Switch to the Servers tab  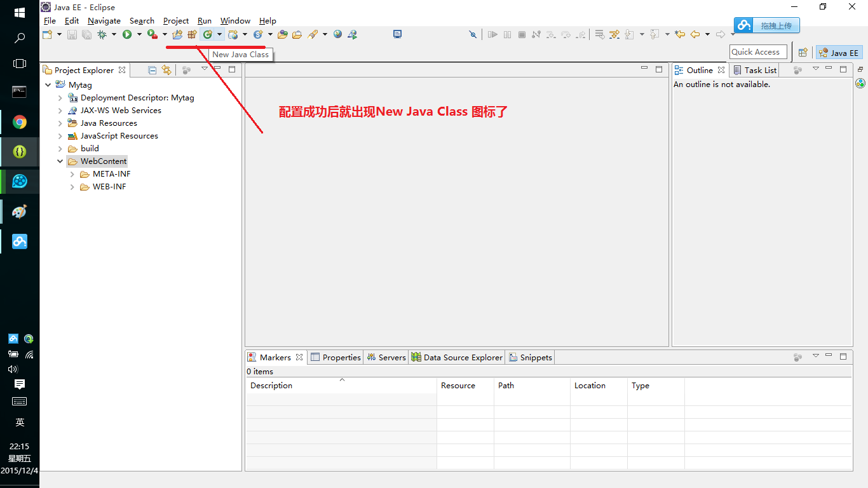click(x=386, y=357)
